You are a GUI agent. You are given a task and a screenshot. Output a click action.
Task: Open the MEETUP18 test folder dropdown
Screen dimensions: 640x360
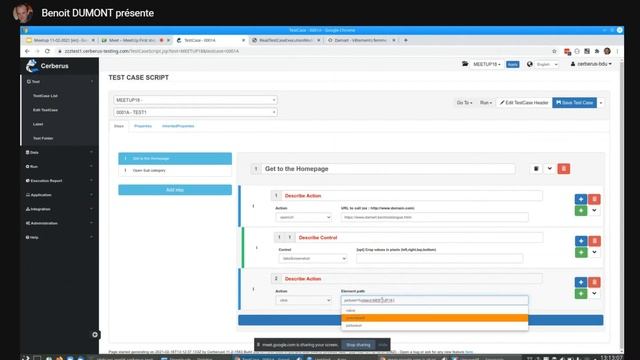pos(196,100)
